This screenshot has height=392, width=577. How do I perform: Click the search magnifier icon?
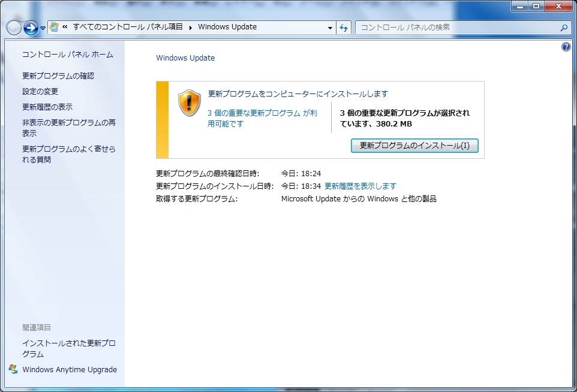click(564, 28)
